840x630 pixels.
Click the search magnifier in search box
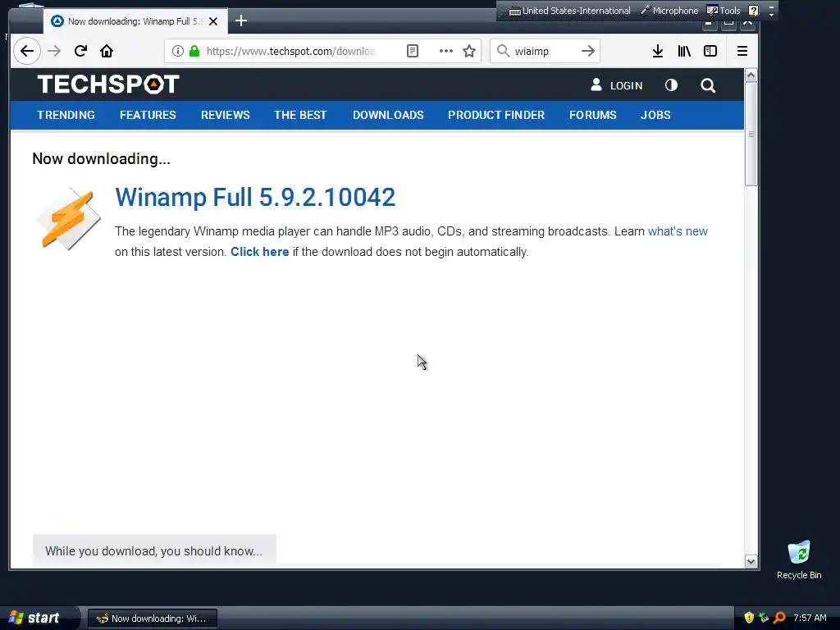click(503, 51)
